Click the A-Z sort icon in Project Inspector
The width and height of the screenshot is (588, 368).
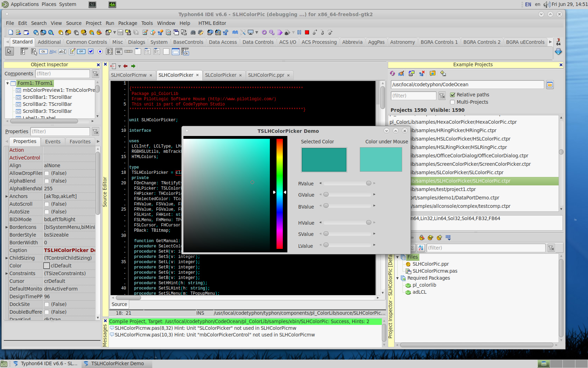421,248
